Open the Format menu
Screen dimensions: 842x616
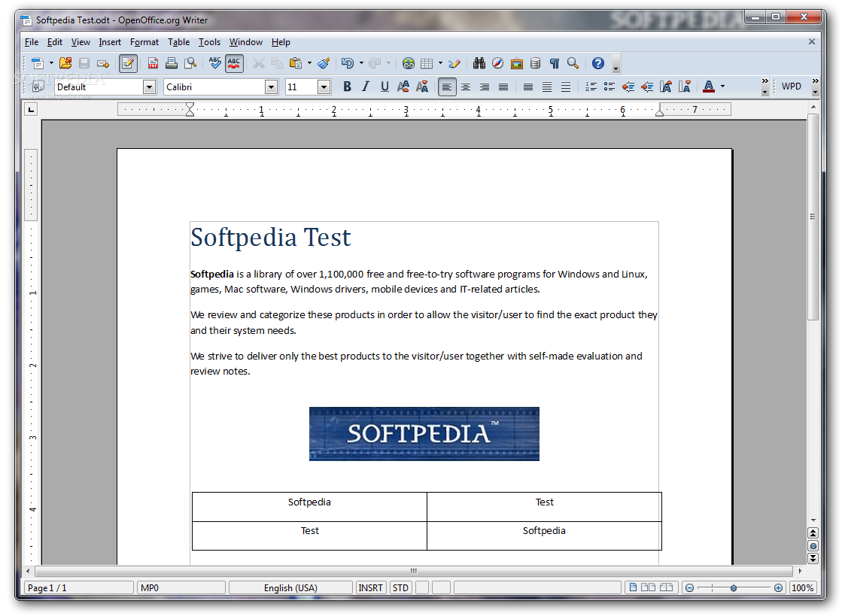point(144,42)
